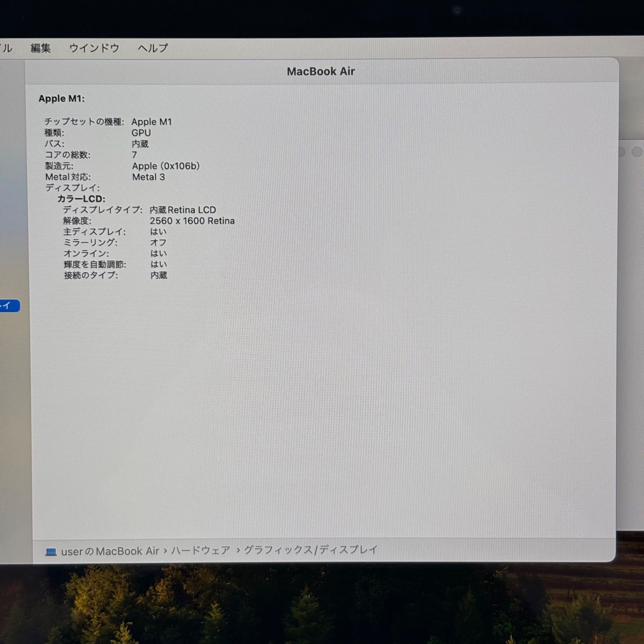Screen dimensions: 644x644
Task: Click the コアの総数 value '7'
Action: 134,155
